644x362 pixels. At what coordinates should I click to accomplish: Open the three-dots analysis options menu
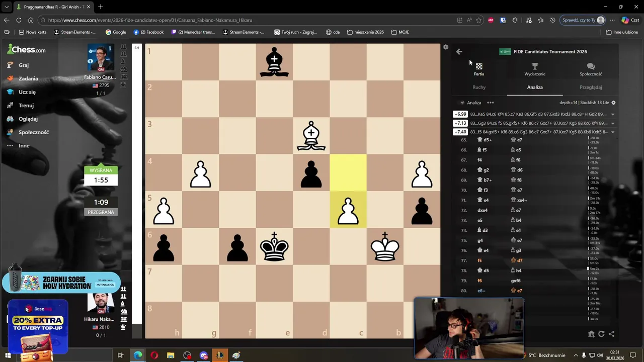coord(490,103)
